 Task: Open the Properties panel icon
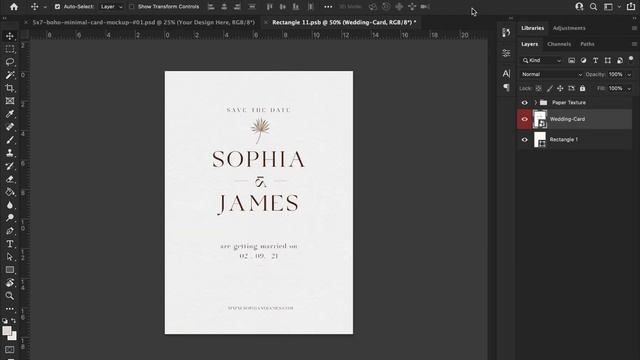coord(506,53)
